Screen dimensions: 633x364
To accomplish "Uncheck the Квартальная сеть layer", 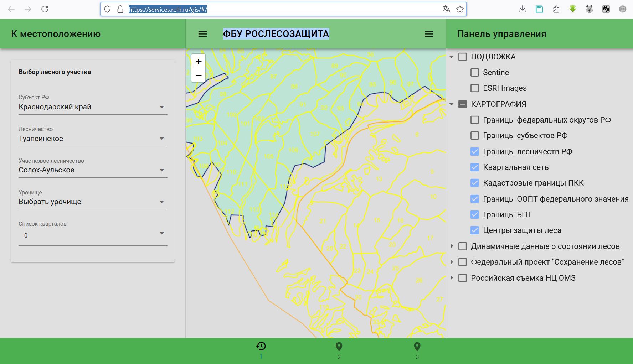I will coord(474,167).
